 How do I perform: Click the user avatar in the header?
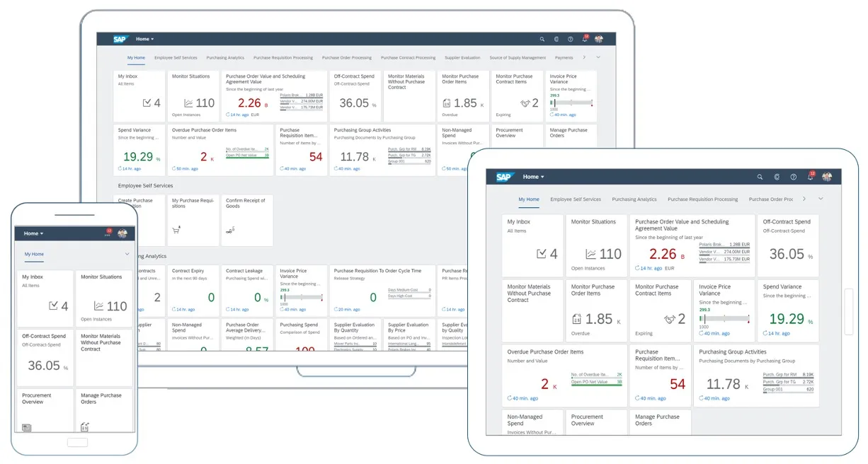click(x=598, y=39)
